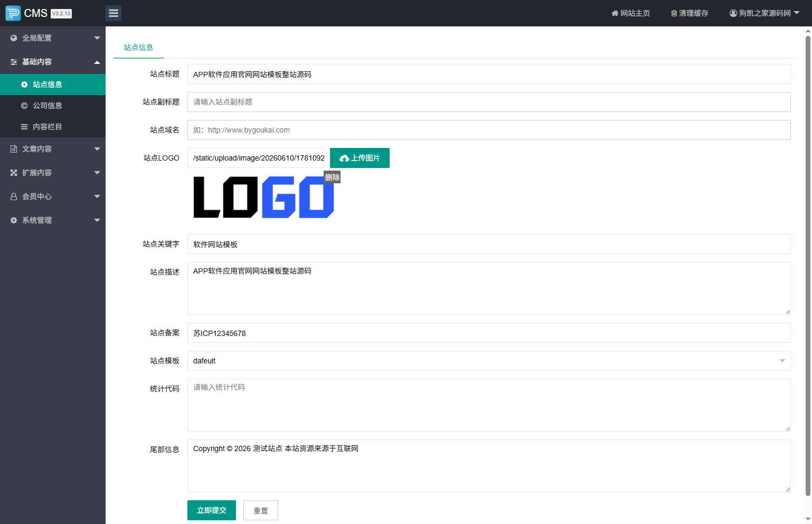
Task: Expand the 文章内容 menu arrow
Action: [97, 149]
